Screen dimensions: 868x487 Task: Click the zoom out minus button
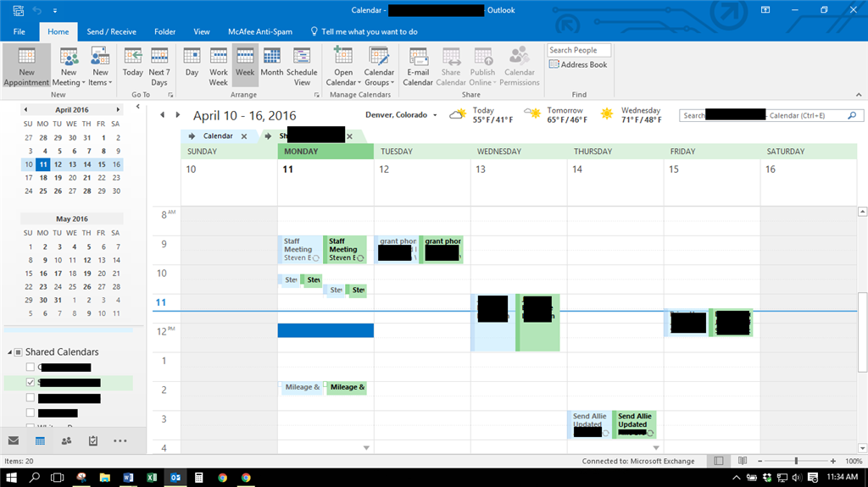point(760,461)
